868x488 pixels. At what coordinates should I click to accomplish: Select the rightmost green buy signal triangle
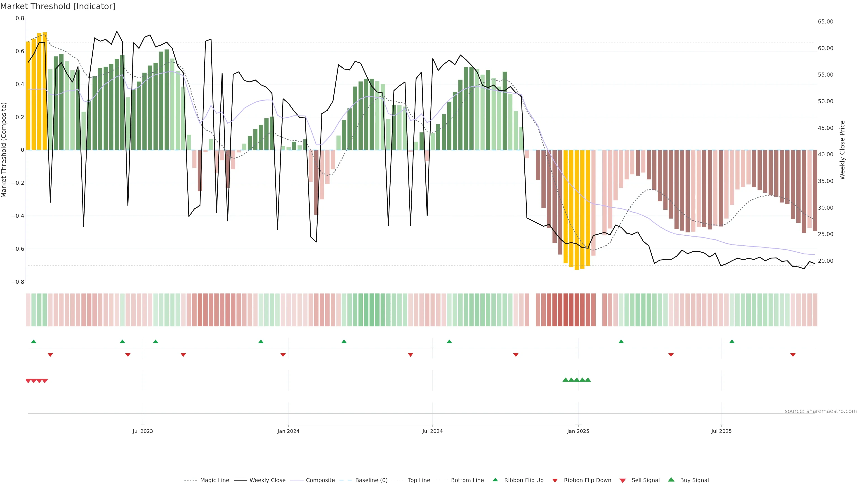(588, 380)
